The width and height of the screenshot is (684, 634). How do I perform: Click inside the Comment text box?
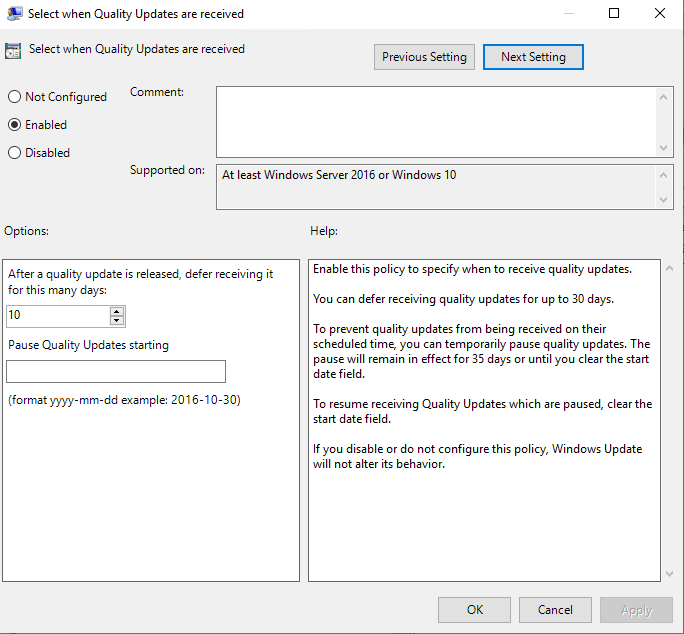436,122
